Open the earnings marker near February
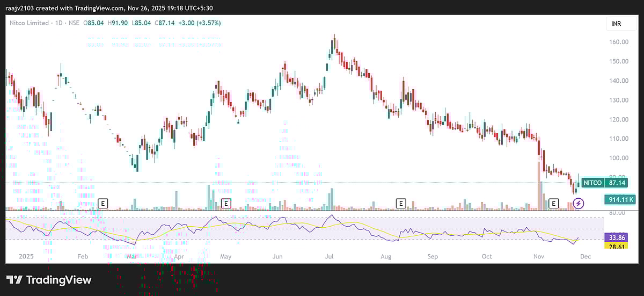644x296 pixels. click(103, 203)
